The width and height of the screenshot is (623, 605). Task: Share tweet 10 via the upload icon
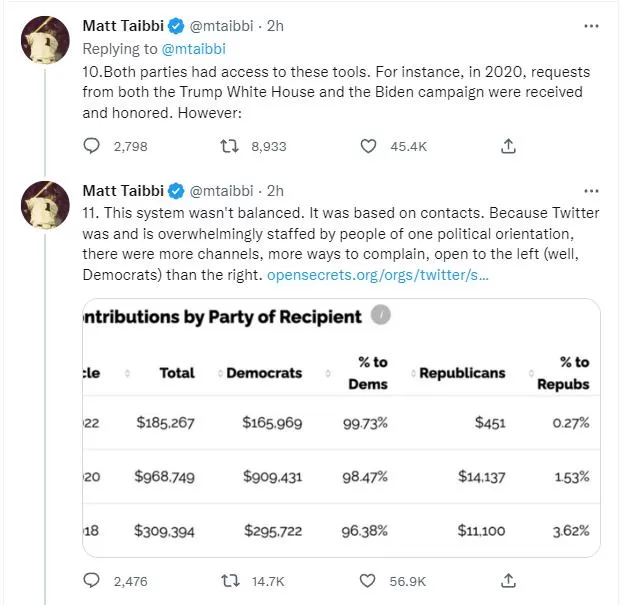(x=508, y=146)
